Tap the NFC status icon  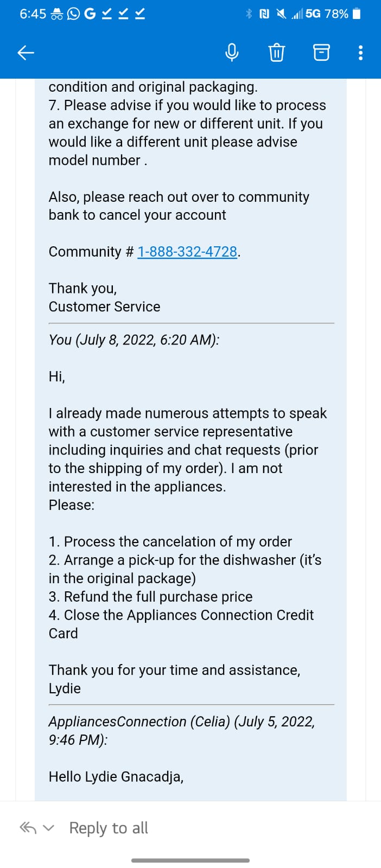(x=264, y=14)
